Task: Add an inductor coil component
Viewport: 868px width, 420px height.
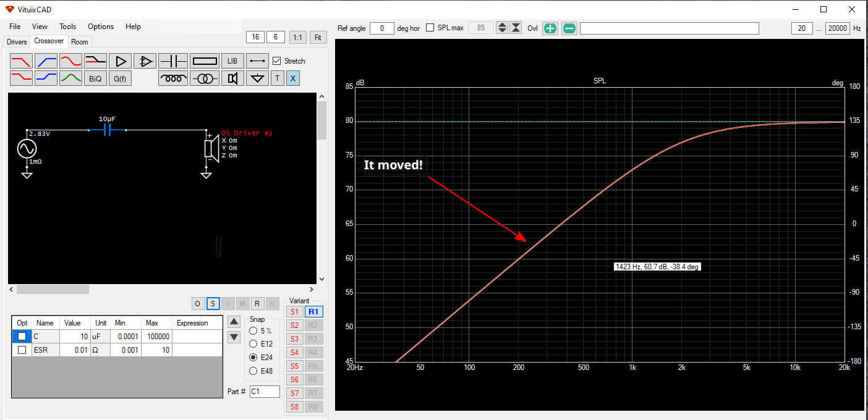Action: (x=173, y=78)
